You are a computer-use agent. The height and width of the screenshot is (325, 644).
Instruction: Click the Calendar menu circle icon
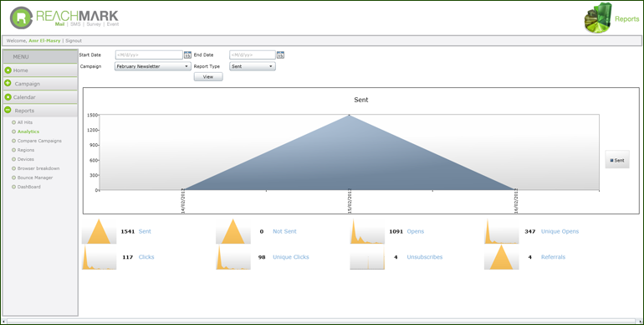tap(8, 97)
